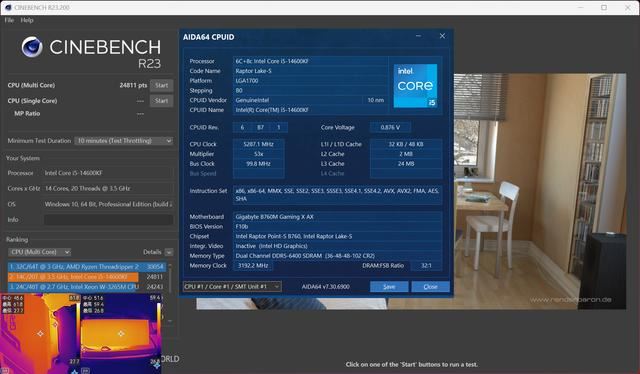Click Save in AIDA64 CPUID
This screenshot has height=374, width=640.
389,287
